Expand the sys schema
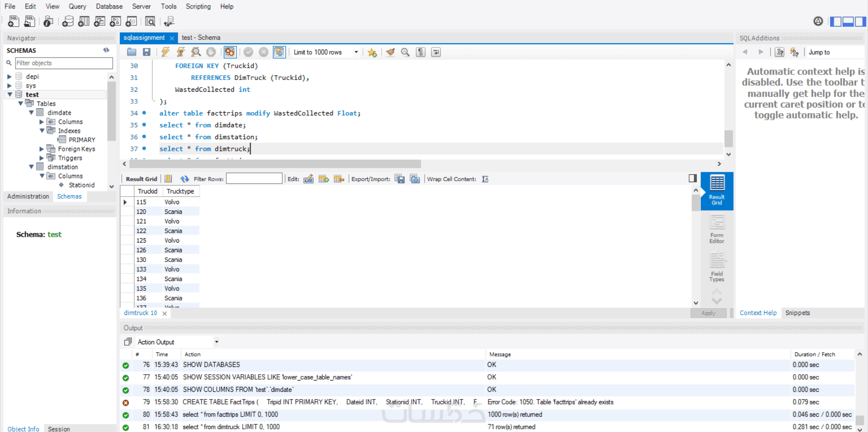This screenshot has height=432, width=868. click(x=9, y=86)
